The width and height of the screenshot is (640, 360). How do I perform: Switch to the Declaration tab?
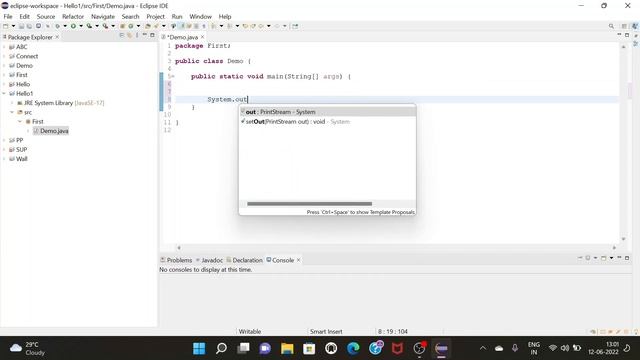pos(244,260)
